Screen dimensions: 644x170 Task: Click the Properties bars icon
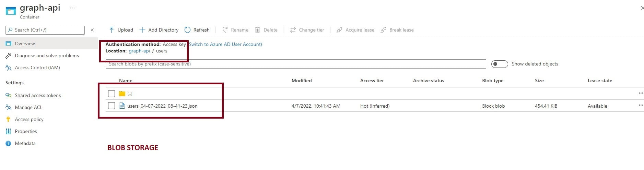point(9,131)
